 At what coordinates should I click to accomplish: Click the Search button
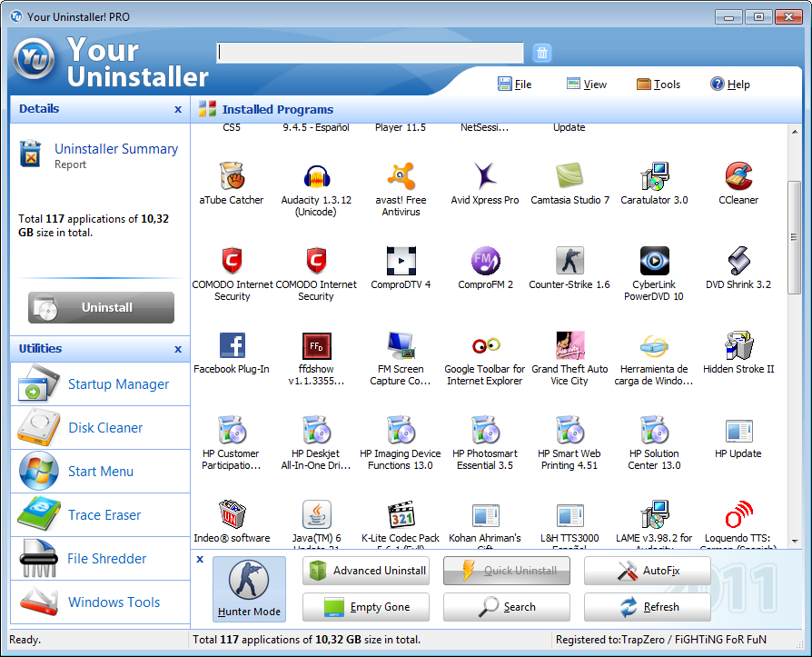point(507,607)
